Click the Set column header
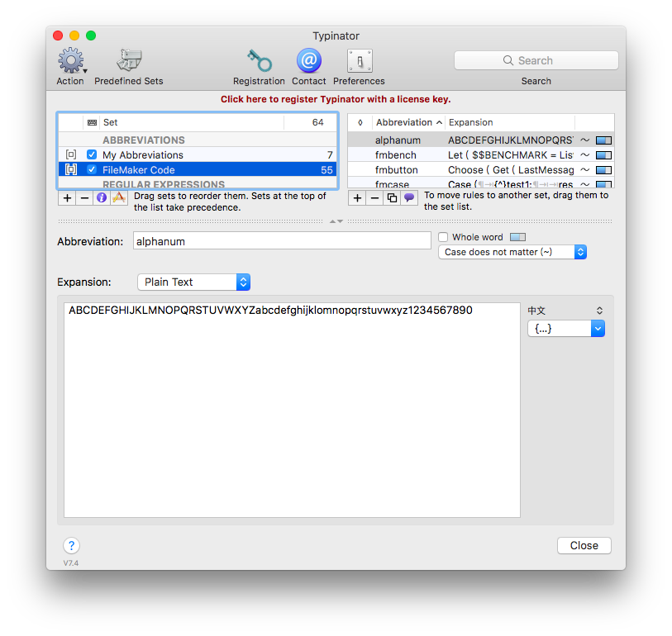Screen dimensions: 672x636 [x=192, y=122]
